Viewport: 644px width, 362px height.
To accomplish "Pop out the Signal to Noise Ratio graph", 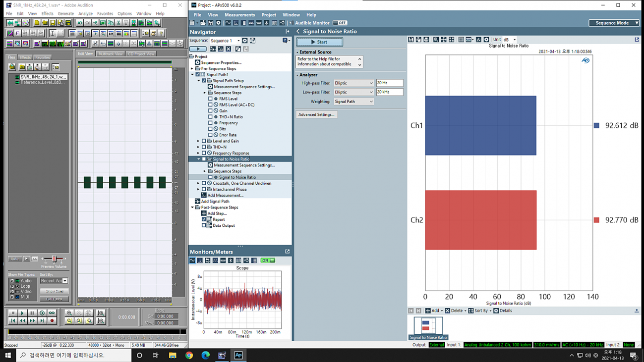I will pos(637,40).
